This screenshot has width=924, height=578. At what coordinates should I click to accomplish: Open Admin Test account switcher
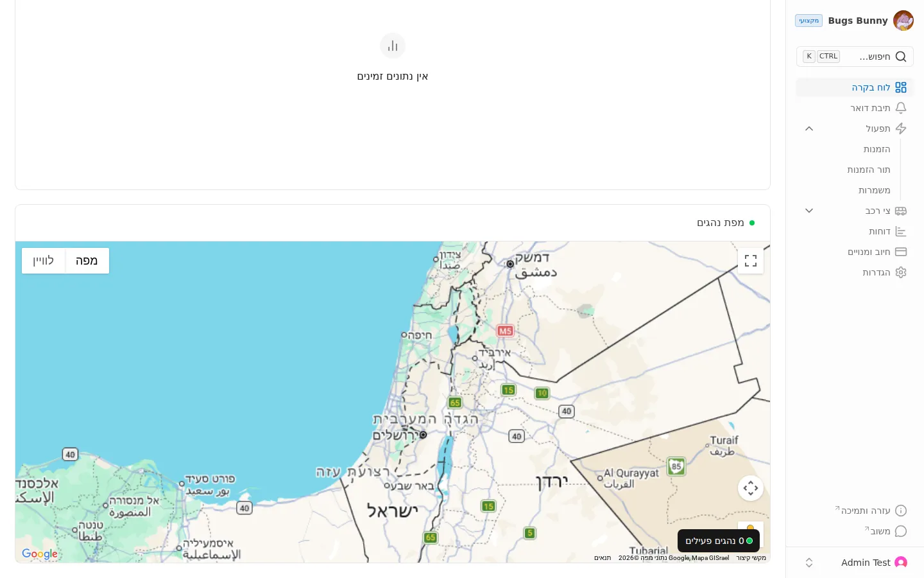click(x=855, y=563)
